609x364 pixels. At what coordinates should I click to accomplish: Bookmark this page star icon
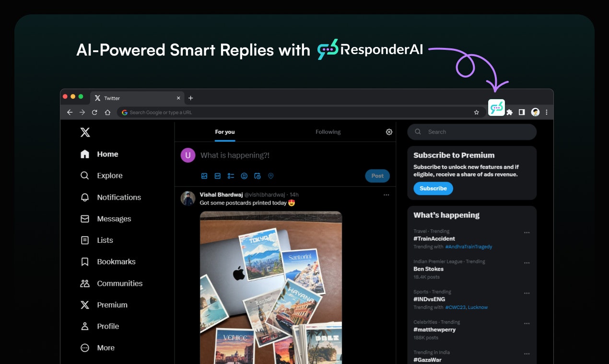click(x=476, y=113)
